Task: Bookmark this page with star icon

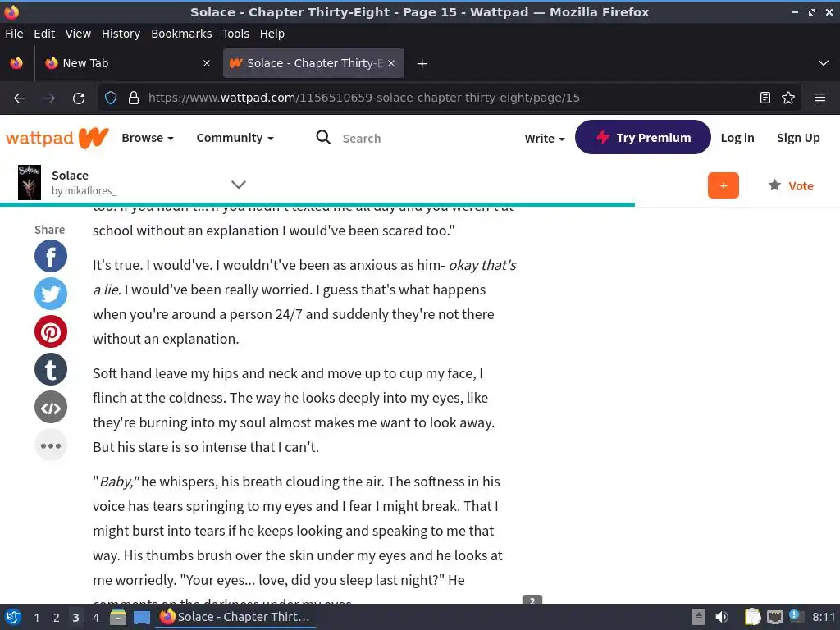Action: 788,98
